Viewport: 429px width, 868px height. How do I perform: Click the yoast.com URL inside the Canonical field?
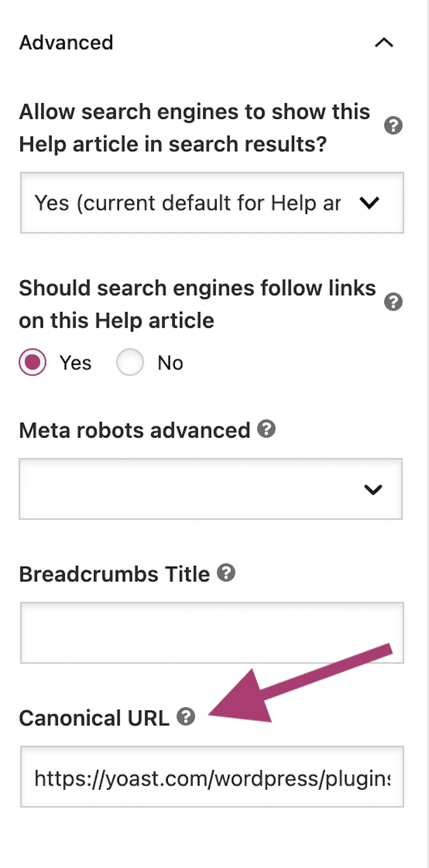tap(212, 777)
